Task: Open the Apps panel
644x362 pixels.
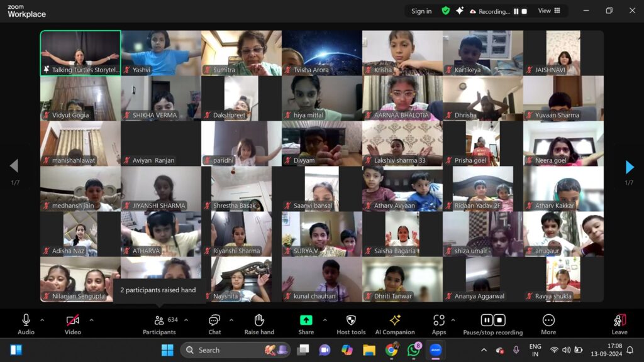Action: [x=438, y=324]
